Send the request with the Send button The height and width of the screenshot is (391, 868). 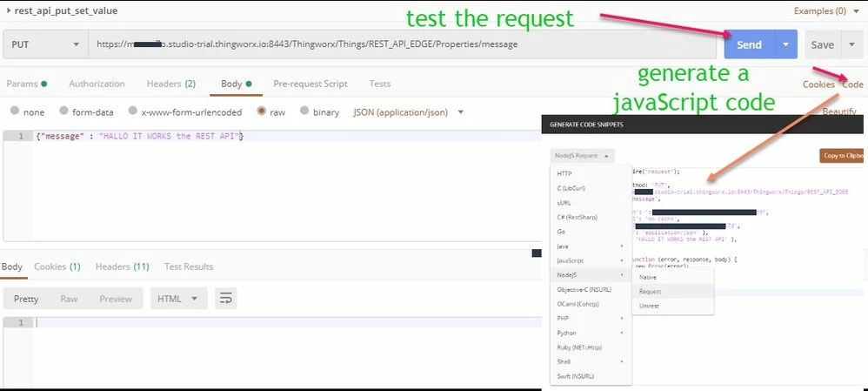pyautogui.click(x=749, y=44)
